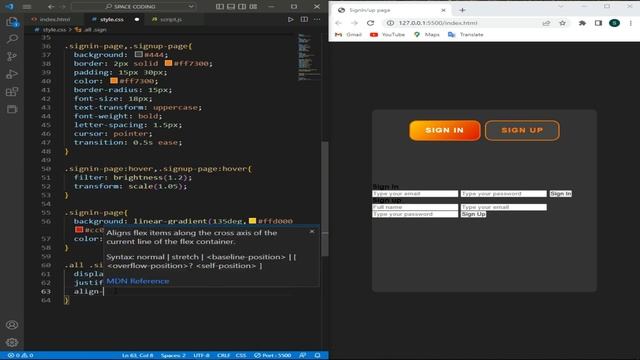Open Chrome's three-dot menu
Image resolution: width=640 pixels, height=360 pixels.
pyautogui.click(x=631, y=23)
